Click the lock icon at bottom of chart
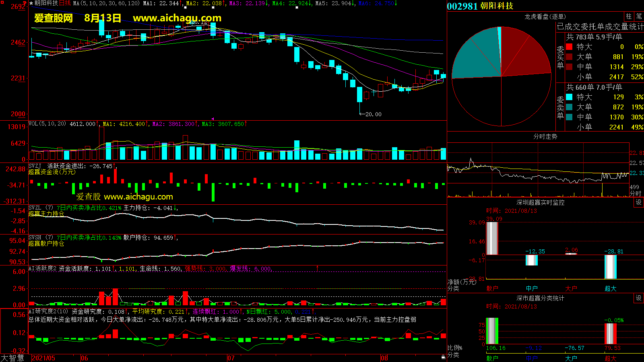The height and width of the screenshot is (362, 644). pos(443,357)
